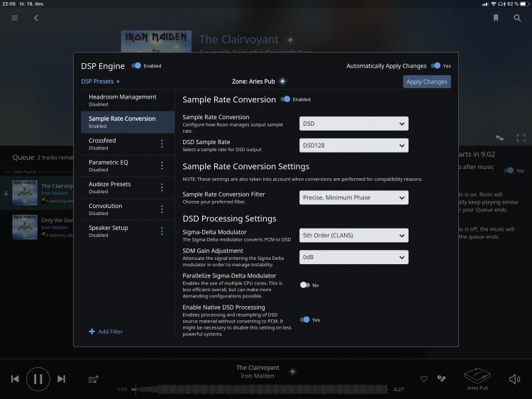This screenshot has height=399, width=532.
Task: Click the shuffle/loop arrows icon behind dialog
Action: pos(499,138)
